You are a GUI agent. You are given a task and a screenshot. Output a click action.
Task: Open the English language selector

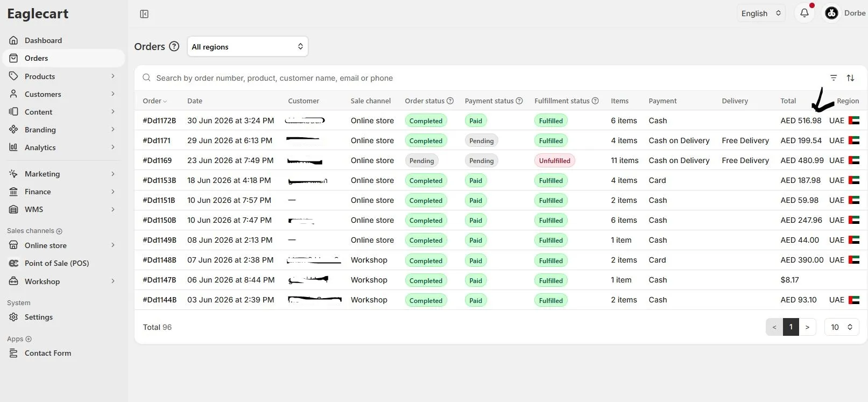761,13
